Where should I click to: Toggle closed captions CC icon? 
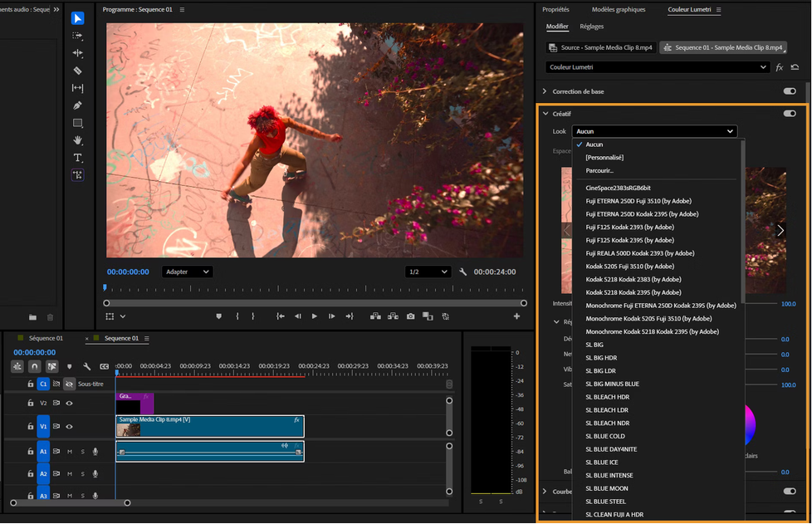(x=104, y=366)
